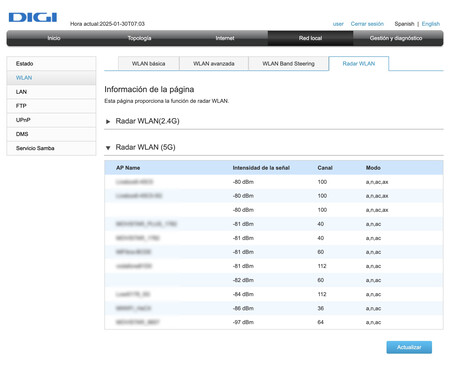The width and height of the screenshot is (450, 373).
Task: Open the Internet menu
Action: point(225,38)
